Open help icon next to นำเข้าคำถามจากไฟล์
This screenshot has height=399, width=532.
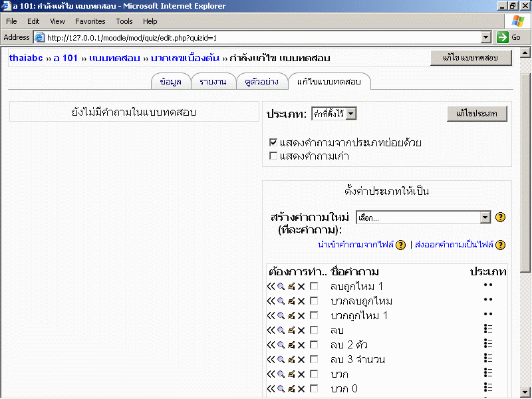click(x=400, y=245)
